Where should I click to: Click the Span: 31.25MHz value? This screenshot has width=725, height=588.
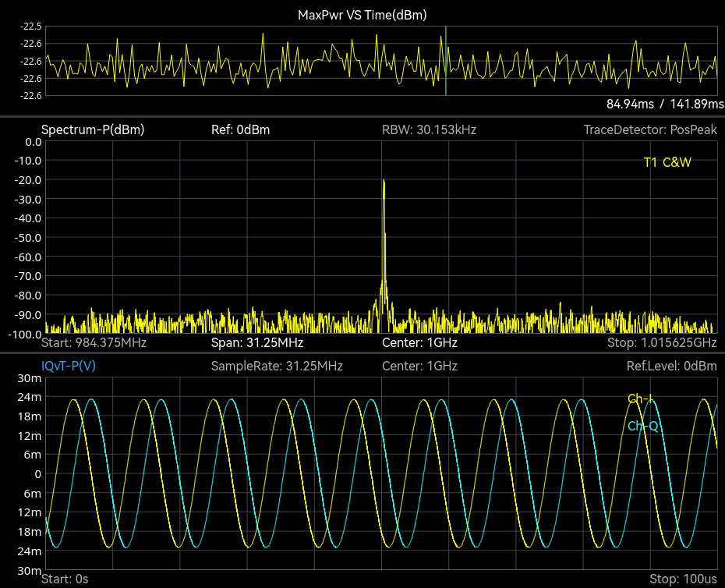coord(257,343)
